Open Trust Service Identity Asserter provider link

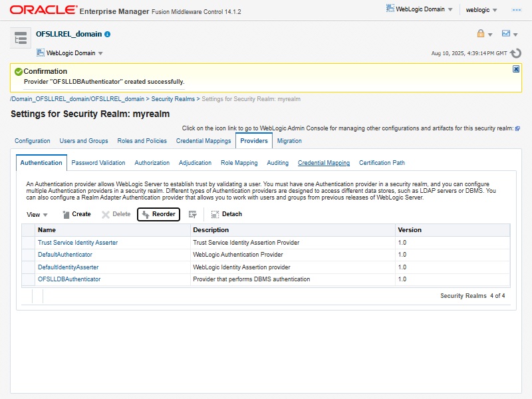pyautogui.click(x=78, y=243)
